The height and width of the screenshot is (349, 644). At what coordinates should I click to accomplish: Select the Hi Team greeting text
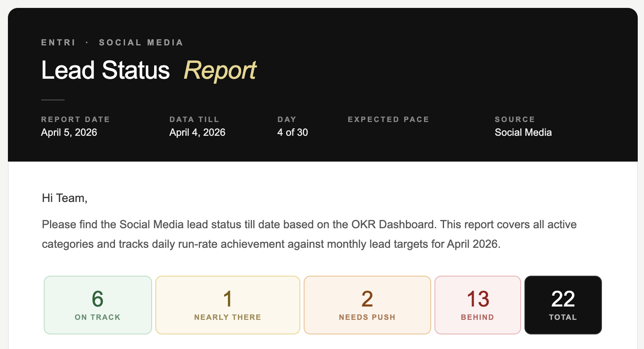pyautogui.click(x=64, y=198)
